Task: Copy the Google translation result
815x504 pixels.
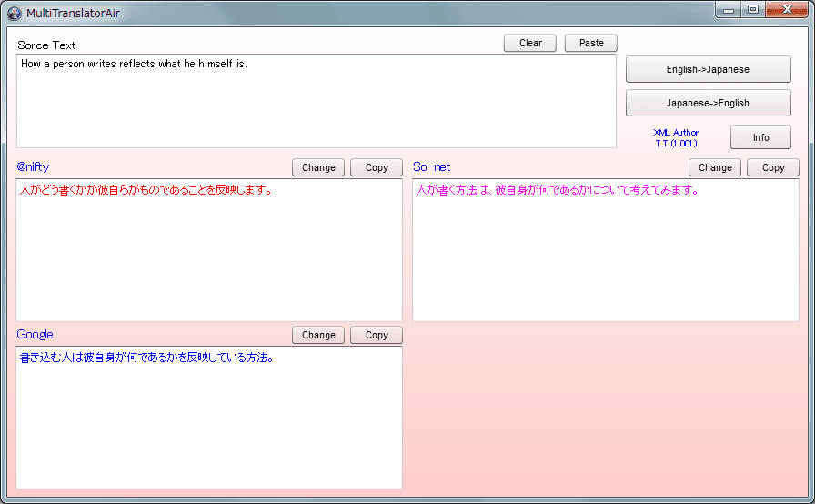Action: 377,335
